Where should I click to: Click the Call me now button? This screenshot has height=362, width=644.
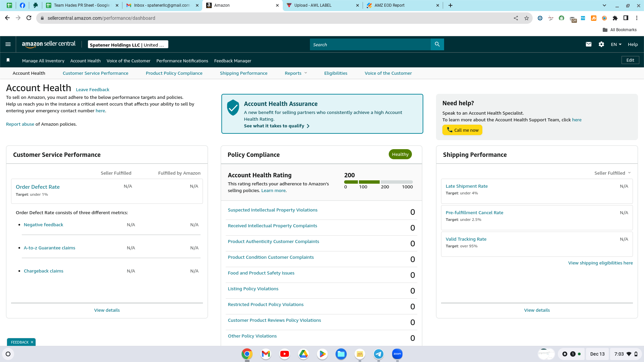click(462, 130)
